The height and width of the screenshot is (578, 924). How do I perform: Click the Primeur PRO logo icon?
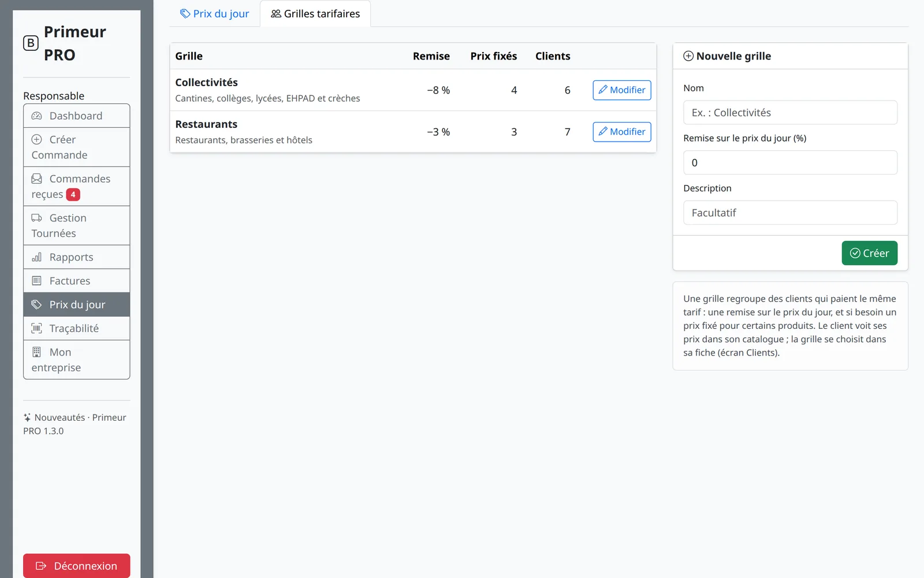pyautogui.click(x=31, y=43)
